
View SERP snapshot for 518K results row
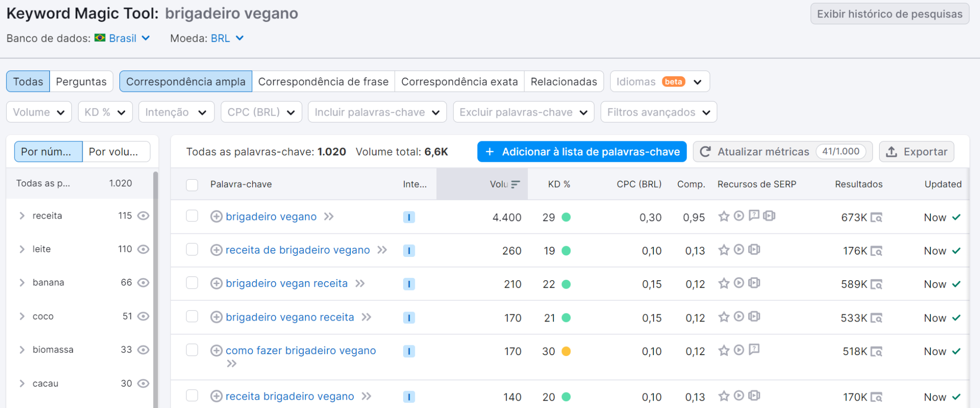click(x=876, y=352)
